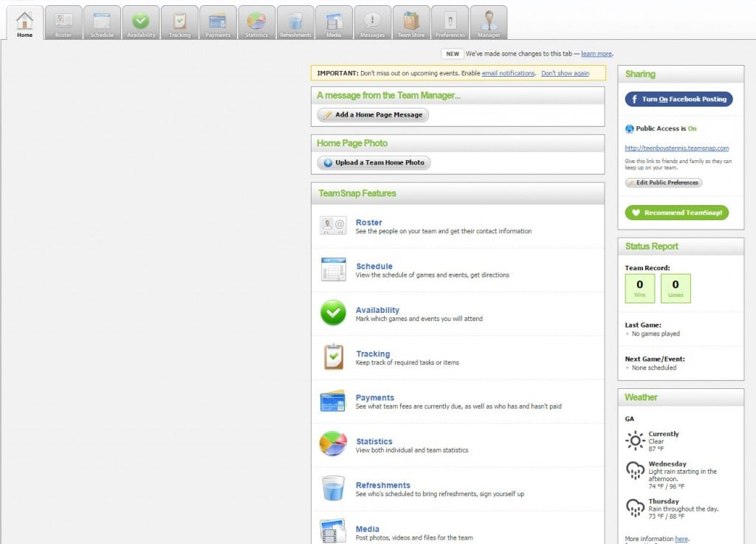
Task: Click the Losses count box
Action: 676,288
